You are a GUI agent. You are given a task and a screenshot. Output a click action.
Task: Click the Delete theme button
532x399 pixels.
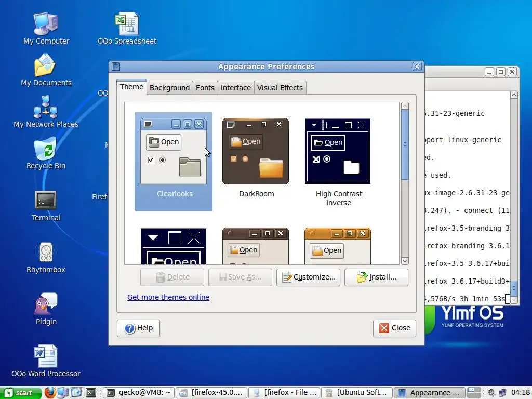(172, 277)
